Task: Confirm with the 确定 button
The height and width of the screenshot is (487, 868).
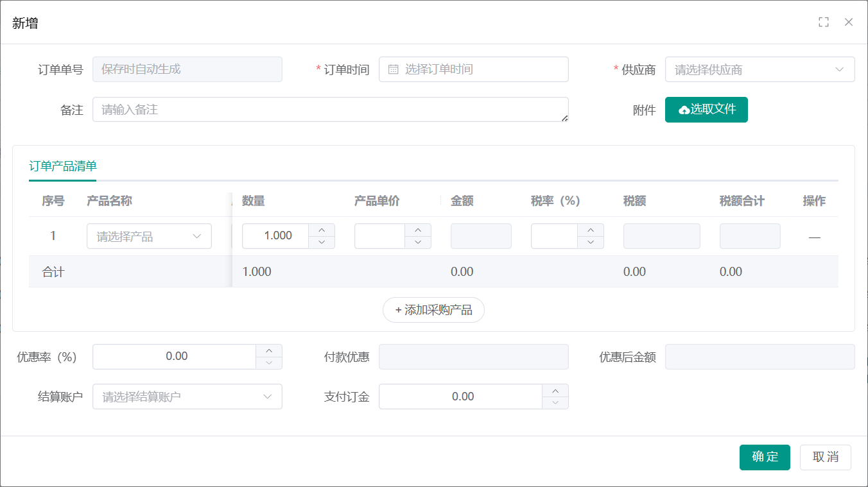Action: (x=765, y=457)
